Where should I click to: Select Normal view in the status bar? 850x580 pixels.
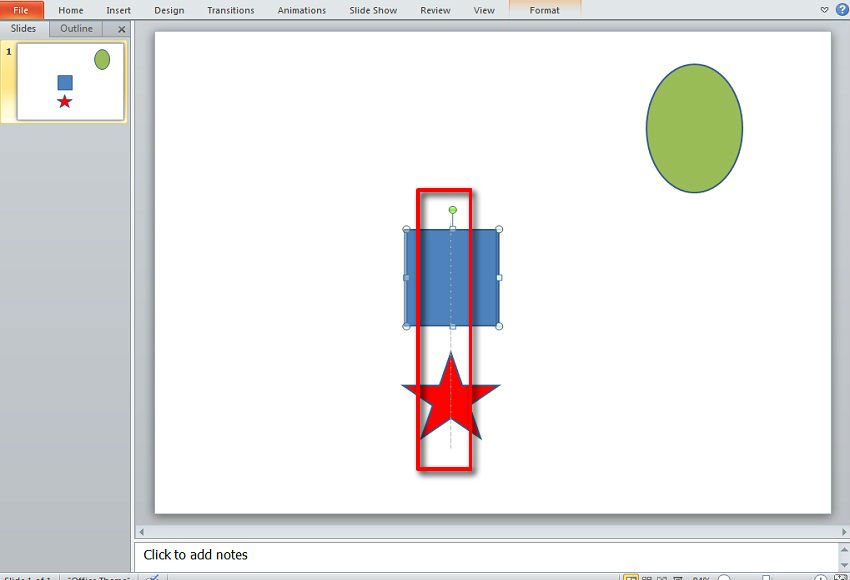click(632, 575)
